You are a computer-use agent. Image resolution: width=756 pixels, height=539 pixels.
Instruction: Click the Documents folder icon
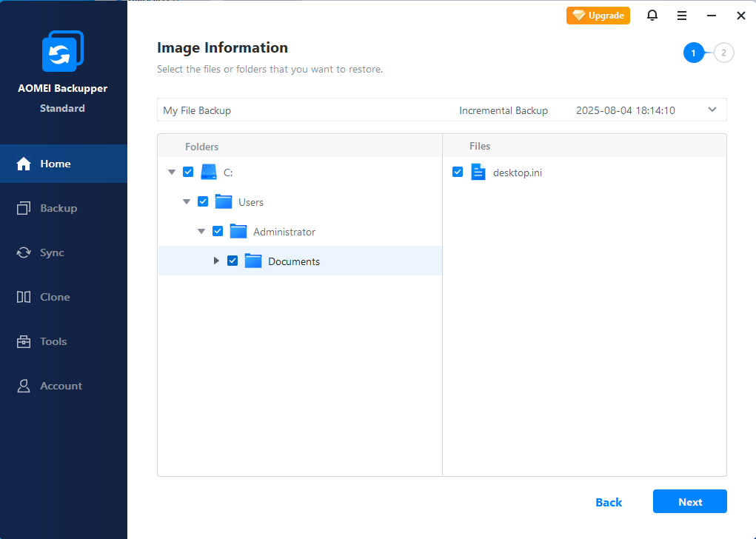point(253,261)
